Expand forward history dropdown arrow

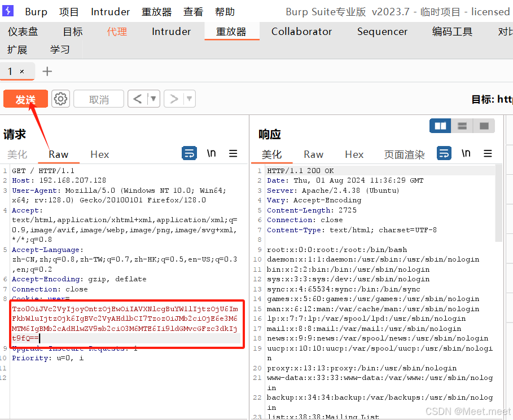pyautogui.click(x=189, y=99)
